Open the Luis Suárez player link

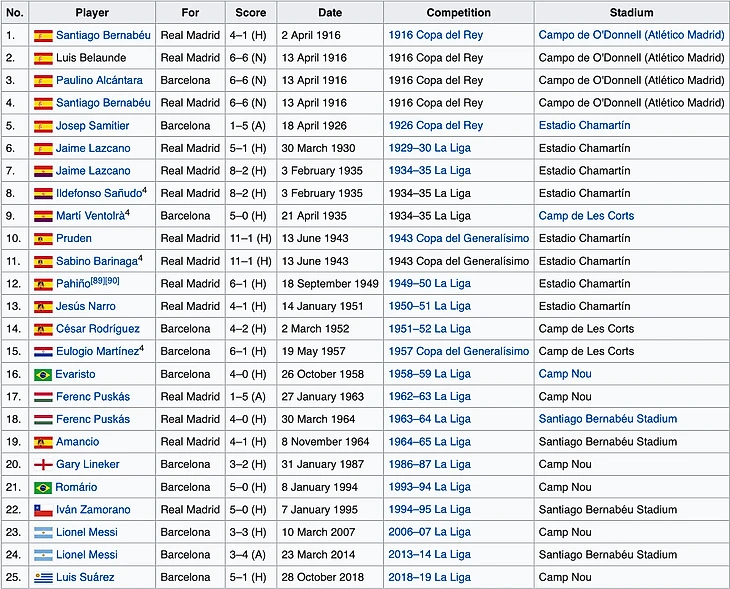85,577
